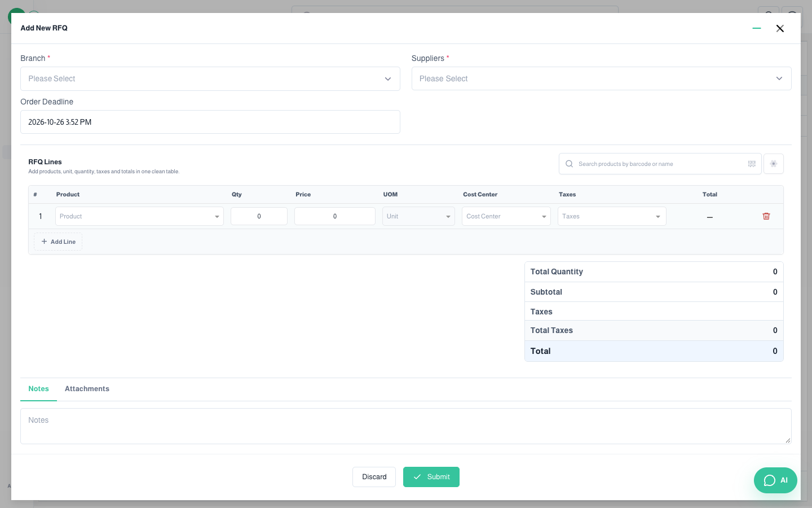Click the Cost Center column header
812x508 pixels.
click(480, 194)
